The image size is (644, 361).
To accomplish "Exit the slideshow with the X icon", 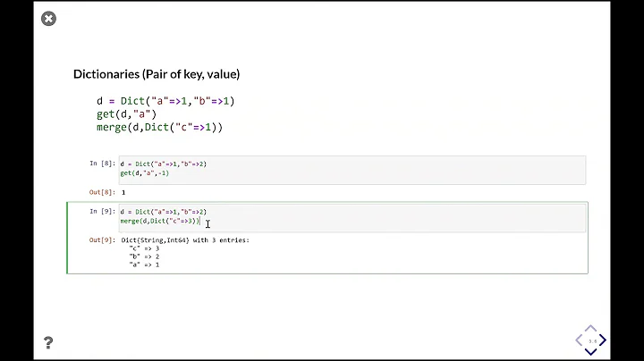I will tap(48, 19).
